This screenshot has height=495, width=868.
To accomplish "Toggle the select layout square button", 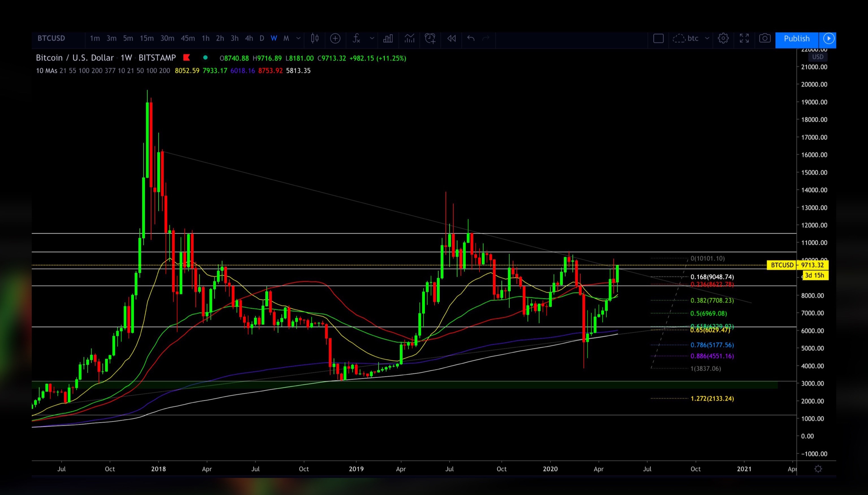I will pos(658,38).
